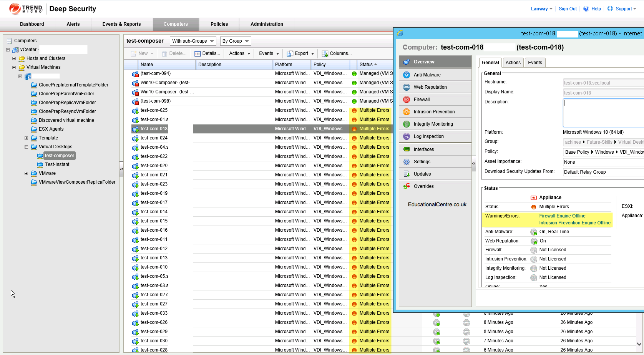This screenshot has height=355, width=644.
Task: Click the Default Relay Group field
Action: (603, 172)
